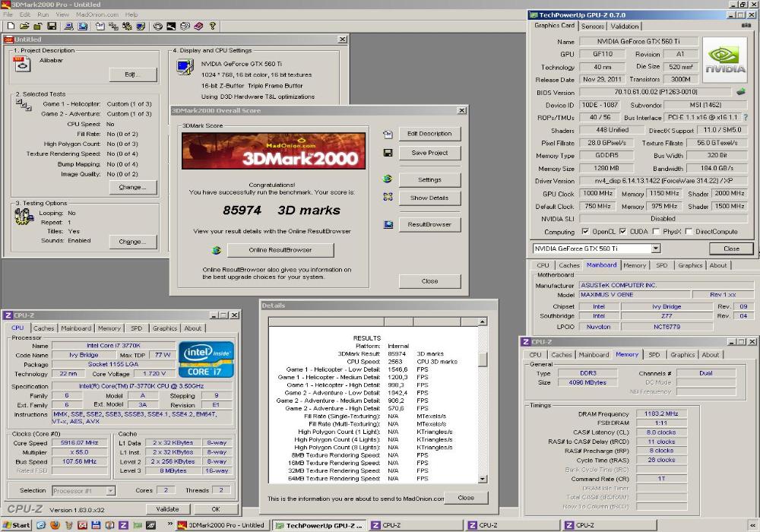The height and width of the screenshot is (532, 760).
Task: Click Close in the Details window
Action: coord(466,498)
